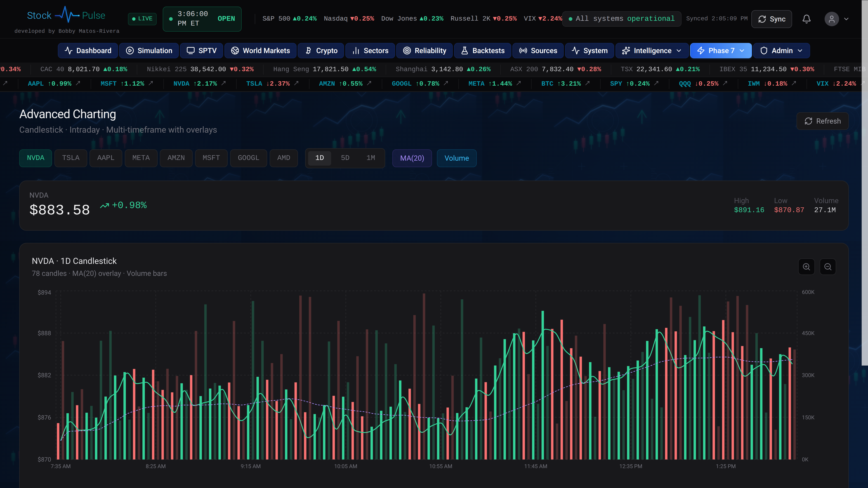Open IWM ticker external link arrow

794,83
